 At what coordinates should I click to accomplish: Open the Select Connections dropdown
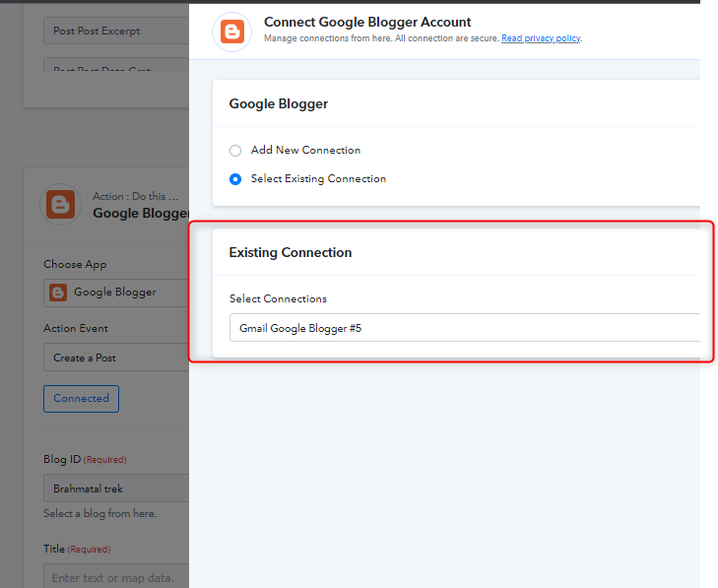tap(465, 328)
